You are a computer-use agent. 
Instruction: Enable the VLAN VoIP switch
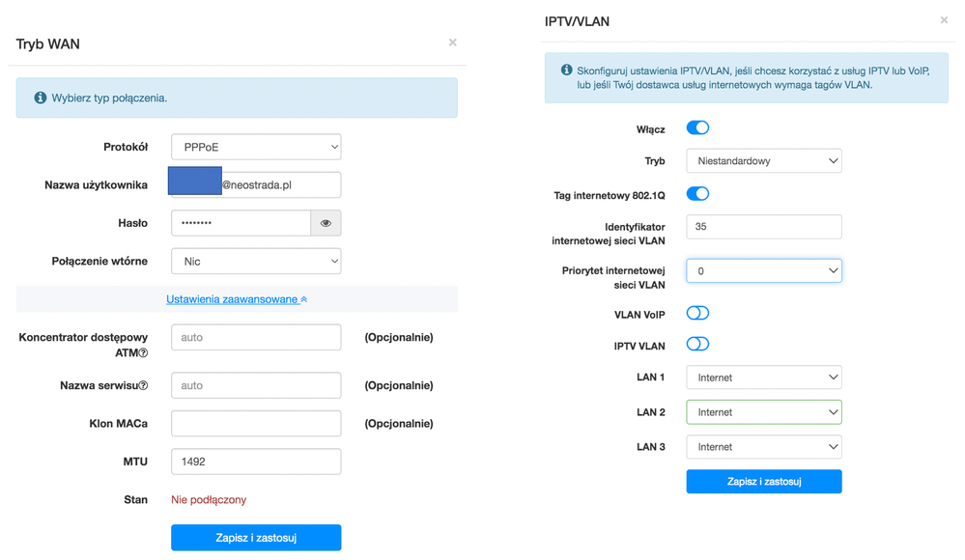tap(697, 314)
